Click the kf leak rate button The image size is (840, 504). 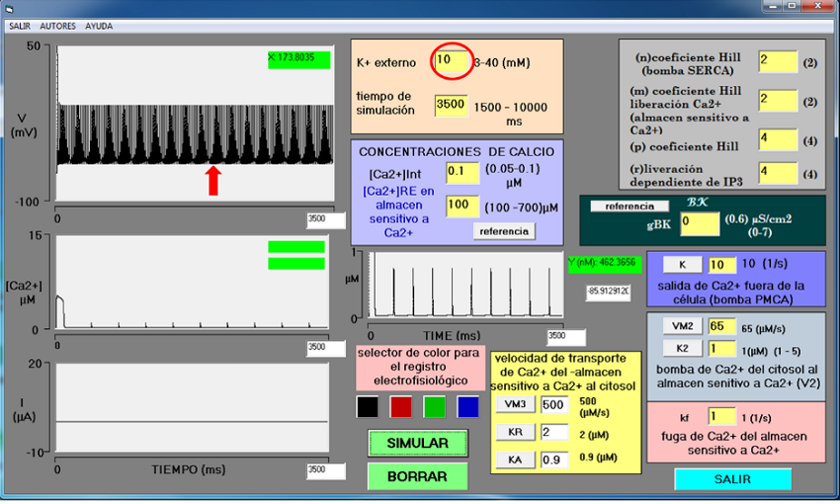click(684, 417)
